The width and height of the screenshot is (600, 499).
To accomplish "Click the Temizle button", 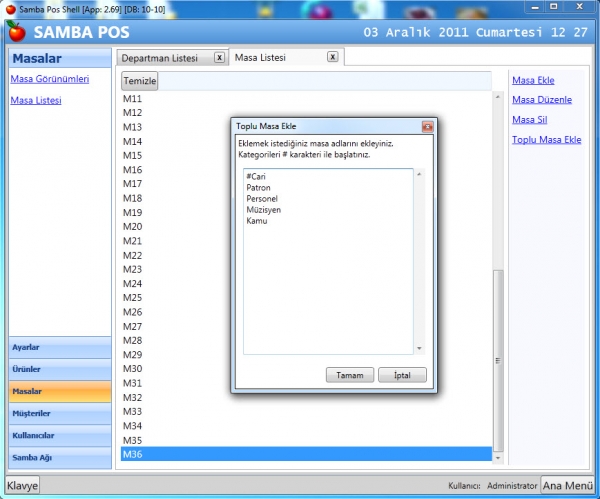I will click(140, 81).
